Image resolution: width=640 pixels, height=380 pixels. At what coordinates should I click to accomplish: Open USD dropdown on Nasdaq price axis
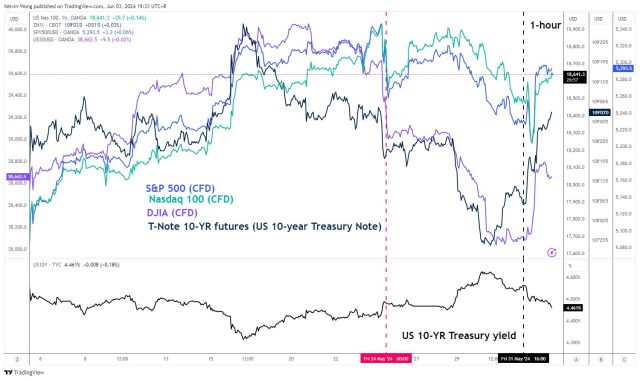click(573, 19)
